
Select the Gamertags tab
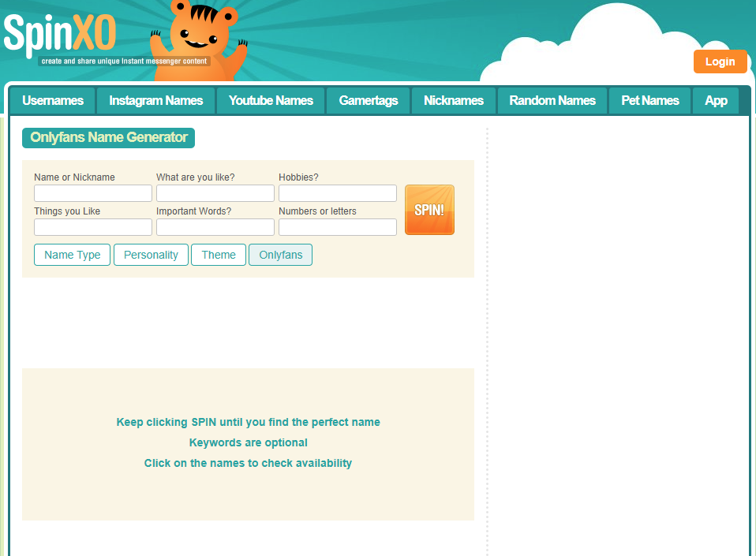369,100
